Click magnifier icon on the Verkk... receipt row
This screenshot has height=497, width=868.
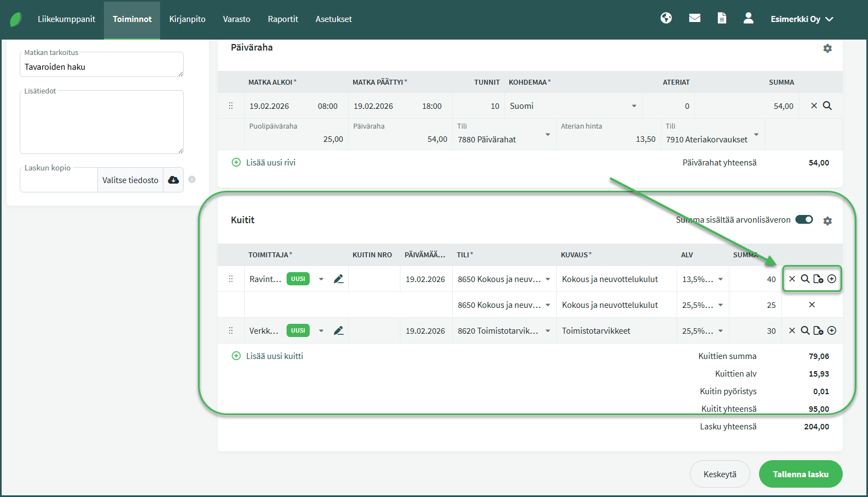pos(805,330)
